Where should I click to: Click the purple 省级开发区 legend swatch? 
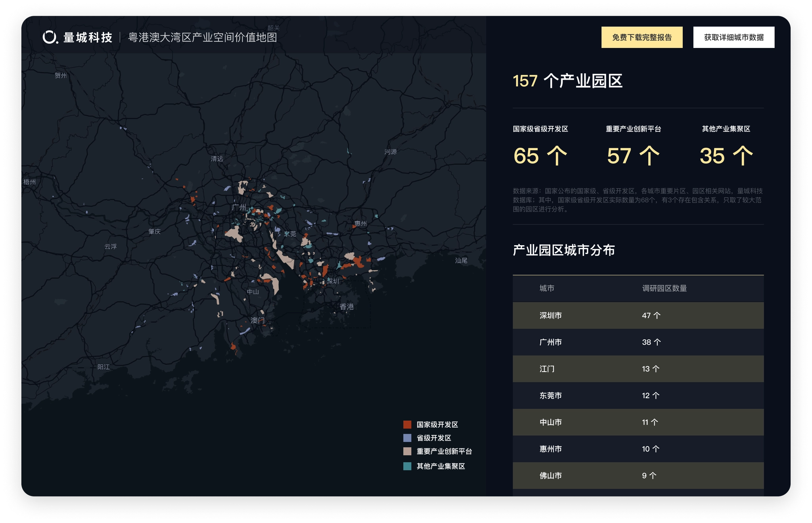(407, 438)
